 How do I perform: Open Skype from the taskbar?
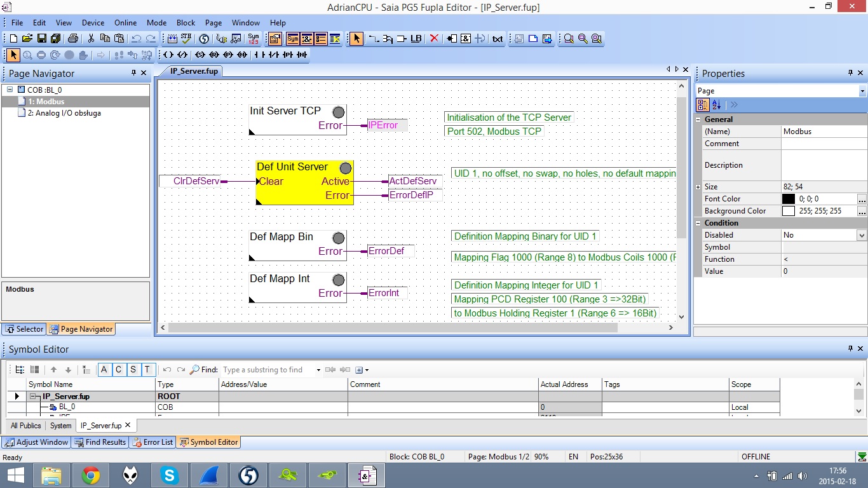(x=169, y=475)
